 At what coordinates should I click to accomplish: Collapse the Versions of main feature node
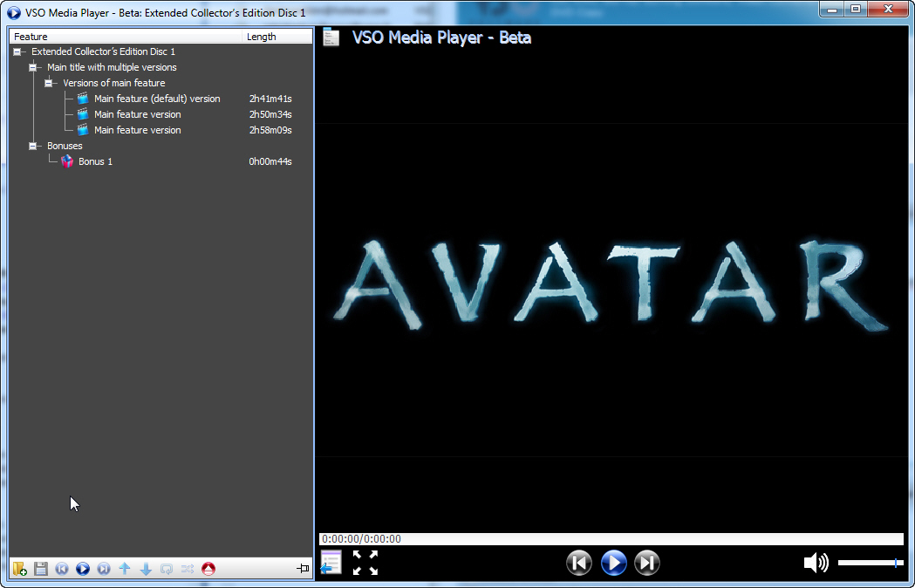point(49,84)
